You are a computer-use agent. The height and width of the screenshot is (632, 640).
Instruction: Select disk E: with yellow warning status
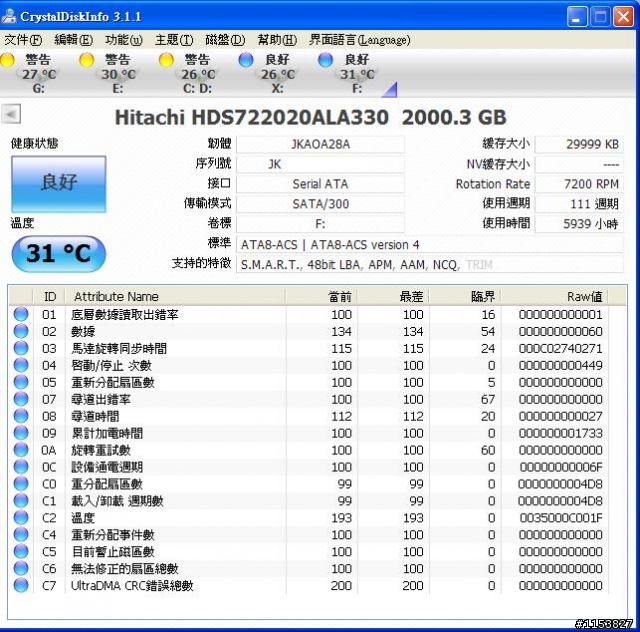pyautogui.click(x=108, y=73)
